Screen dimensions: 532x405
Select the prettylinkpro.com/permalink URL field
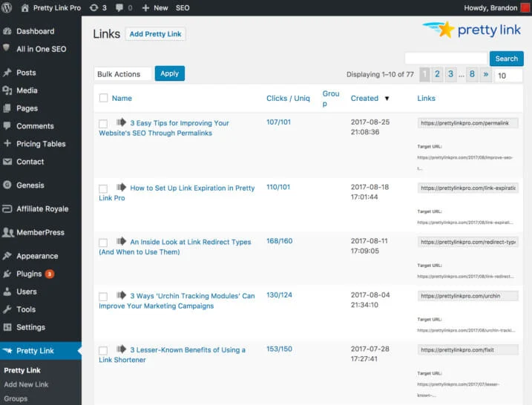click(468, 123)
